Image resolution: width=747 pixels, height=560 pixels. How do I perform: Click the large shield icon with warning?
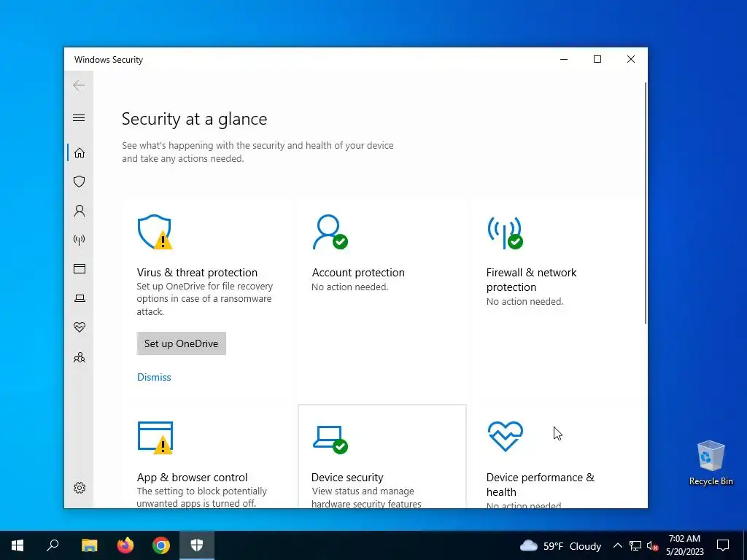155,232
